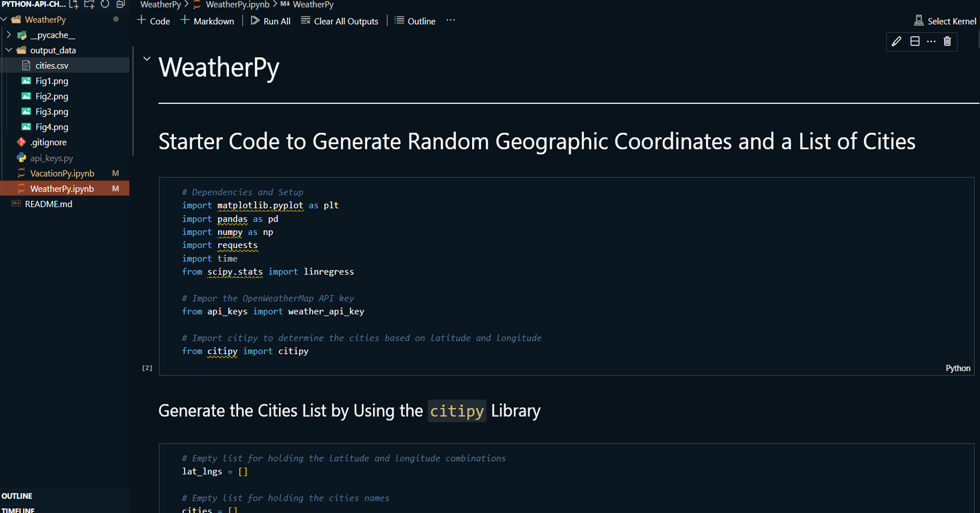Expand the OUTLINE panel

[x=17, y=496]
